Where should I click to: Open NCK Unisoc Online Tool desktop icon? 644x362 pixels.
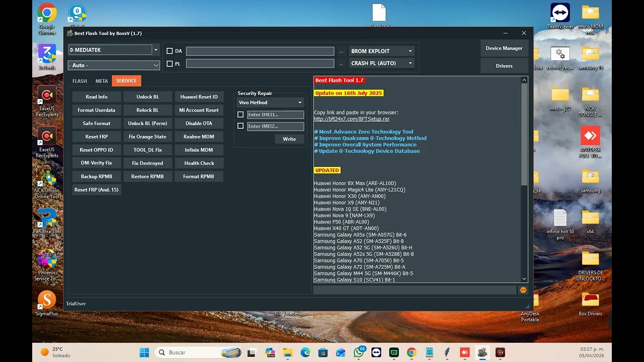point(47,185)
